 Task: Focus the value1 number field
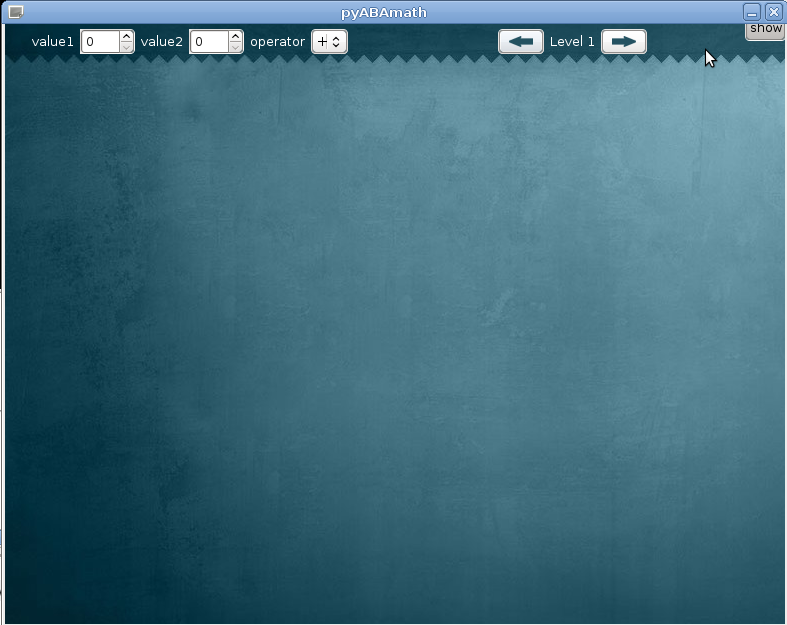tap(100, 42)
